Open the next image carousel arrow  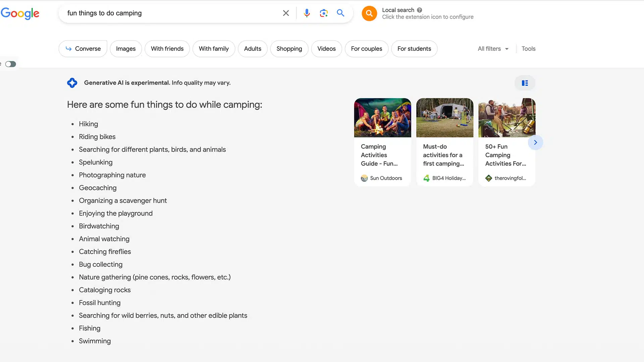536,142
